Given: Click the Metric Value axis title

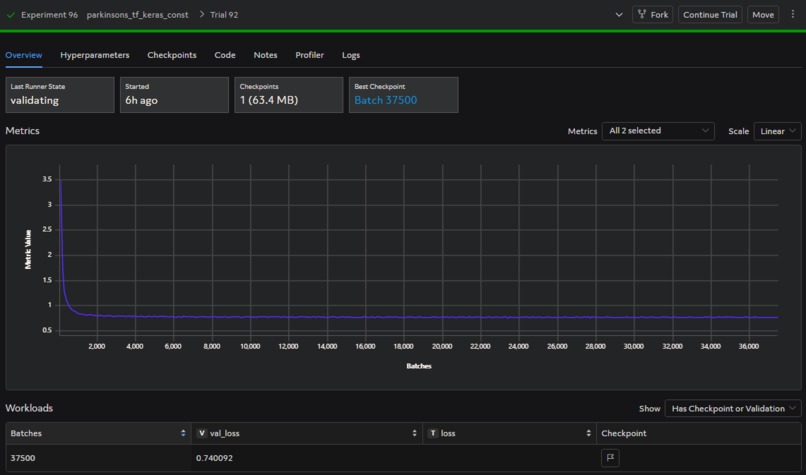Looking at the screenshot, I should (x=28, y=249).
